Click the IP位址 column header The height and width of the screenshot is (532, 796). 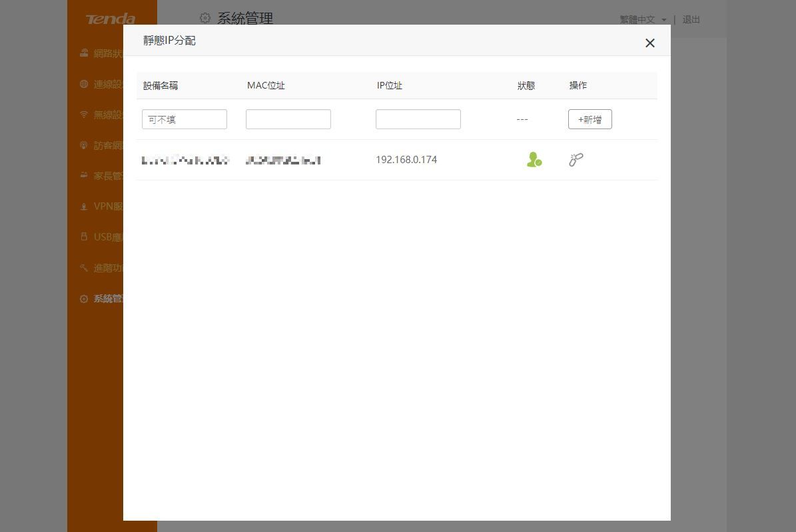390,86
